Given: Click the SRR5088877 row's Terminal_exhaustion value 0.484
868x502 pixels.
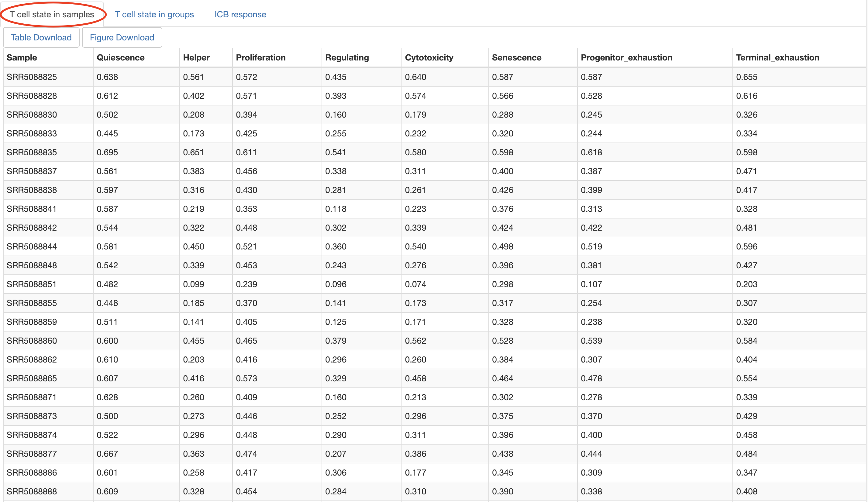Looking at the screenshot, I should [x=746, y=454].
